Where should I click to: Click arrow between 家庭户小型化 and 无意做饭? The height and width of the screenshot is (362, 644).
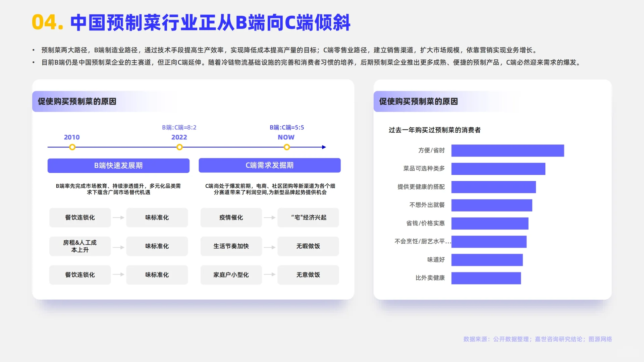point(269,275)
